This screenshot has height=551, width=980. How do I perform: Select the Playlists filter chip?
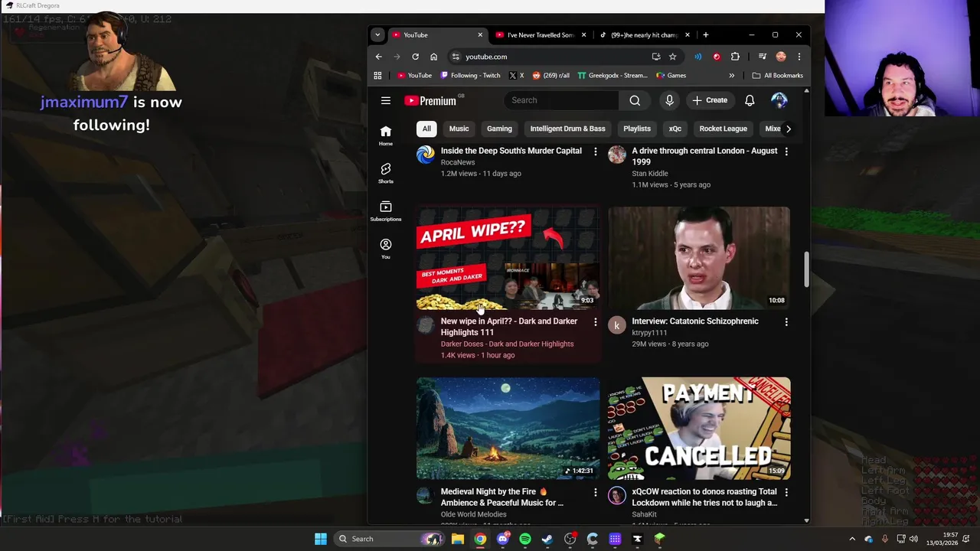637,129
